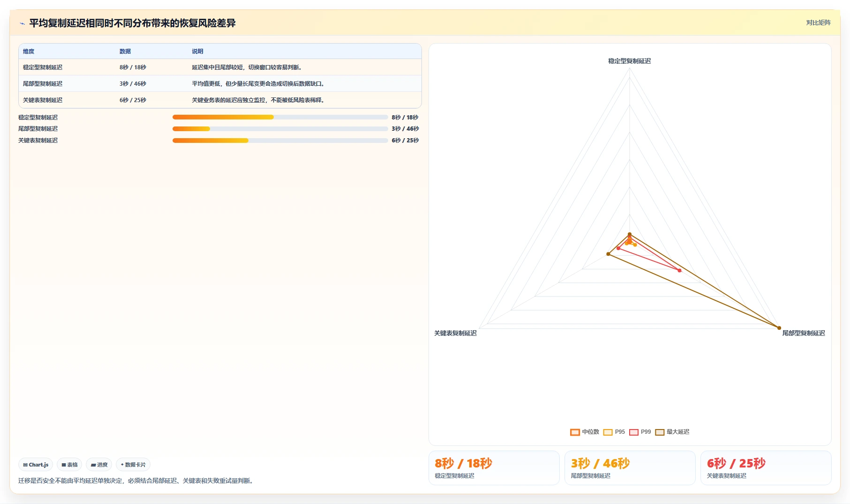Click description starting 延迟集中且尾部较短

(x=248, y=67)
